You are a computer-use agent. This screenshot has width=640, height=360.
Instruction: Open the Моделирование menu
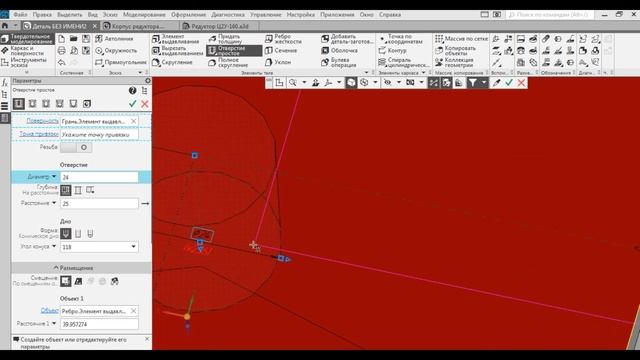pyautogui.click(x=144, y=15)
